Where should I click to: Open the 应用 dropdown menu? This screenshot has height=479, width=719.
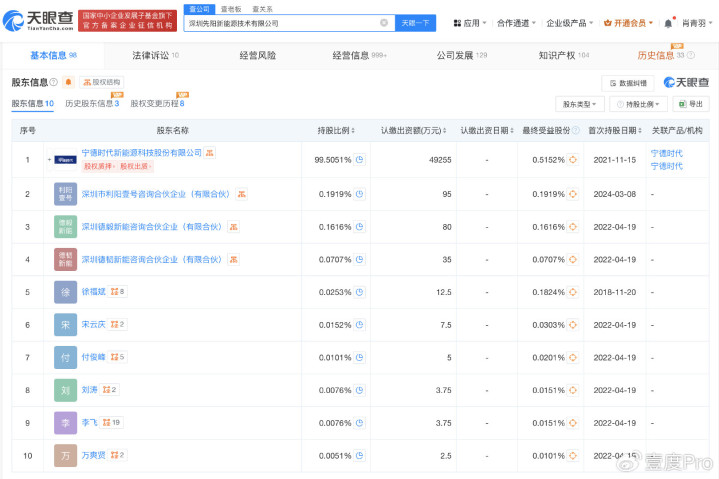[x=470, y=23]
